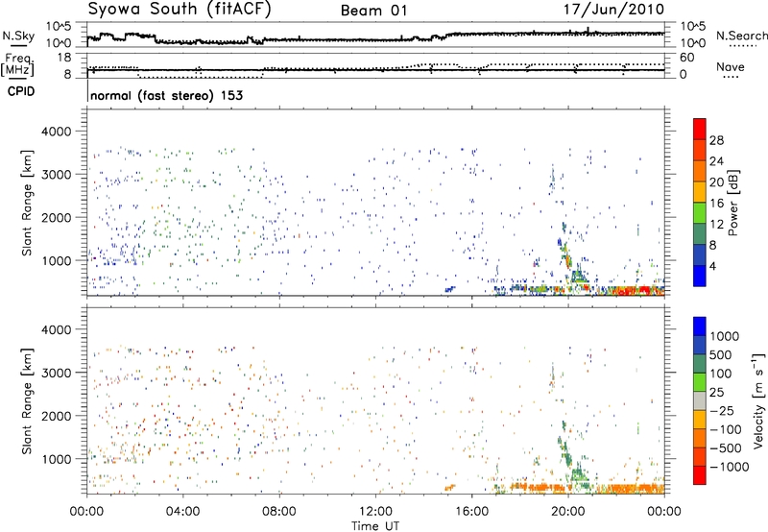Click the 'Beam 01' label
768x532 pixels.
pos(373,11)
